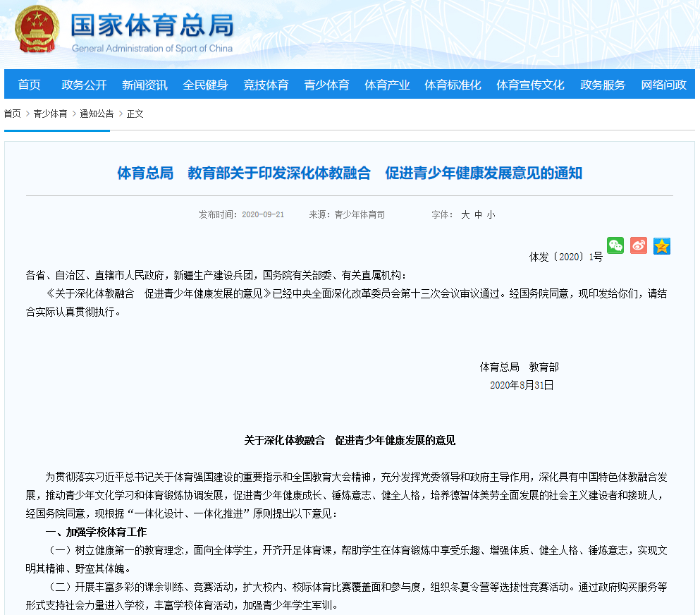Click 通知公告 breadcrumb link

click(97, 114)
